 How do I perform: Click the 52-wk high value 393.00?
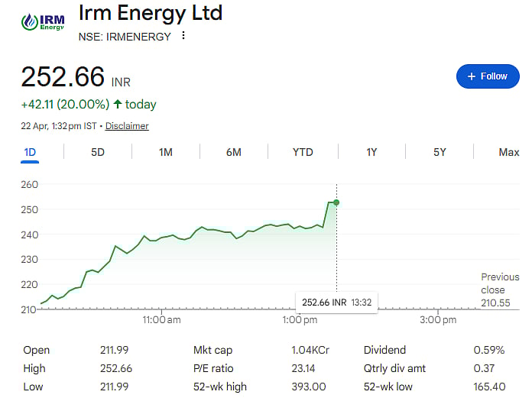click(x=309, y=387)
